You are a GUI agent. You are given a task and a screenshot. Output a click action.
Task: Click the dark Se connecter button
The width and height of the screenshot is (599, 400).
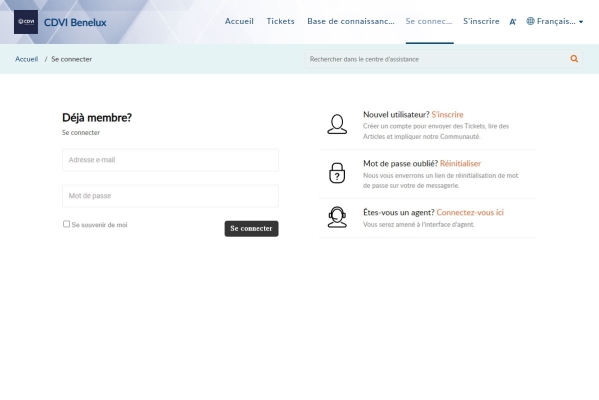tap(251, 228)
